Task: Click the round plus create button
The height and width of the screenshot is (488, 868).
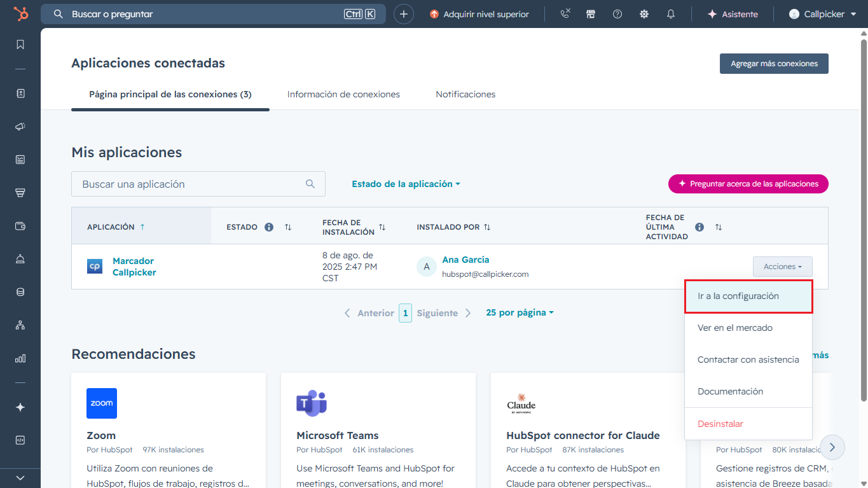Action: click(x=404, y=14)
